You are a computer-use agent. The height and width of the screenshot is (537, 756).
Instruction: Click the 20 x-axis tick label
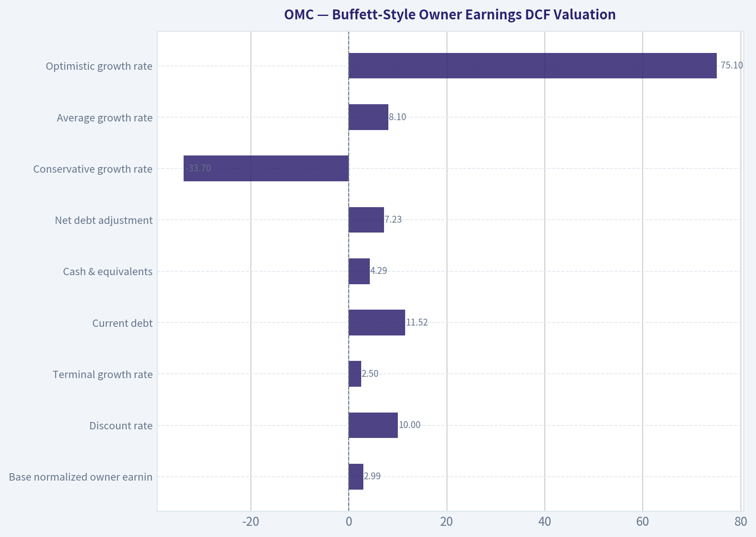(447, 521)
